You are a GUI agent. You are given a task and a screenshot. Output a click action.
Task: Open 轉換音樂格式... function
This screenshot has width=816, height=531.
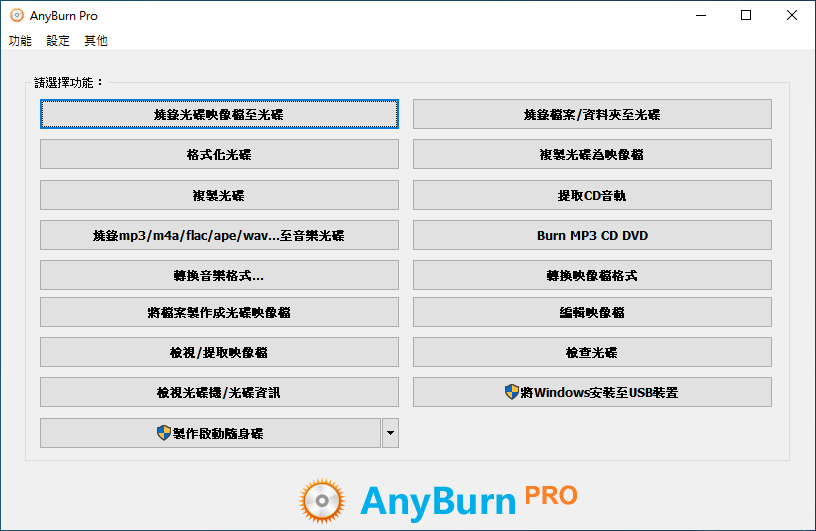[x=219, y=275]
